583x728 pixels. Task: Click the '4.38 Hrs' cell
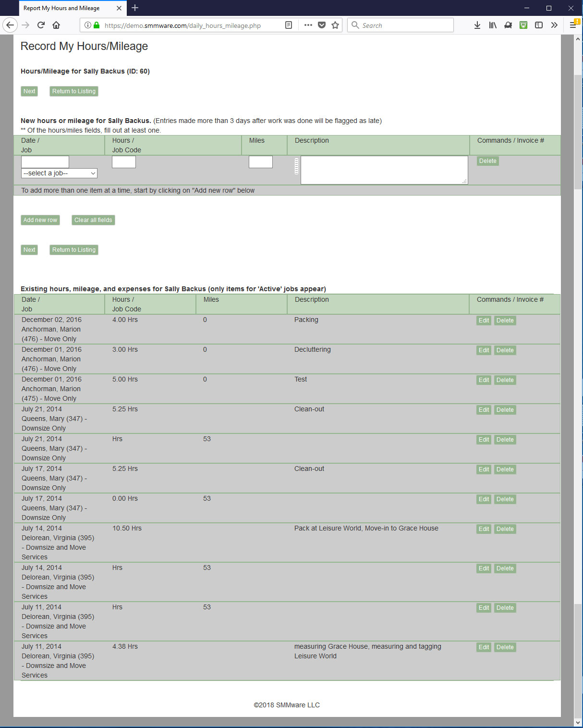coord(125,646)
